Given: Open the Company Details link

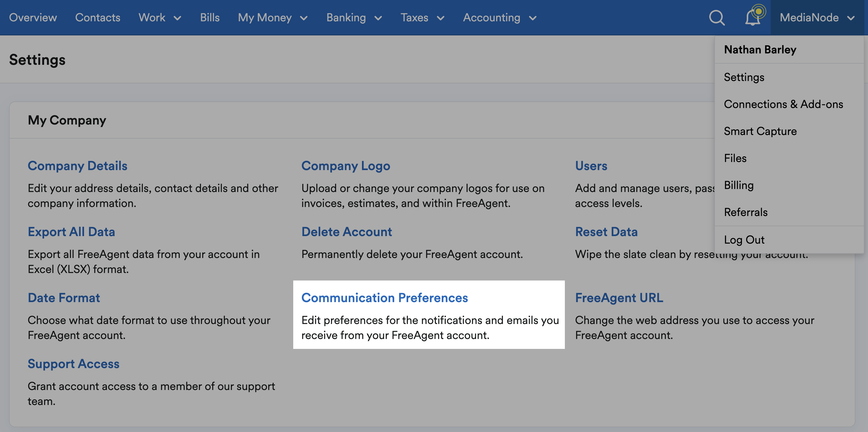Looking at the screenshot, I should point(77,166).
